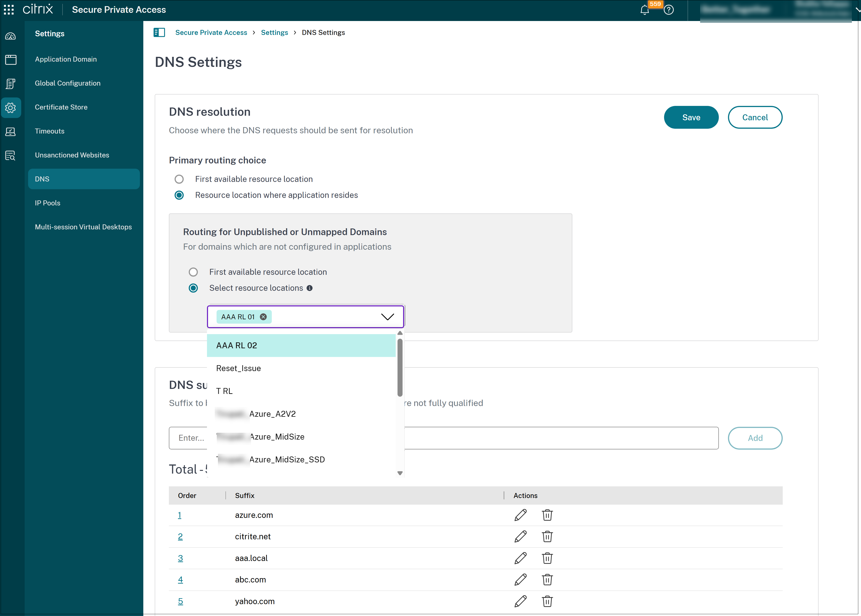Image resolution: width=861 pixels, height=616 pixels.
Task: Select the settings gear icon in left rail
Action: pyautogui.click(x=11, y=108)
